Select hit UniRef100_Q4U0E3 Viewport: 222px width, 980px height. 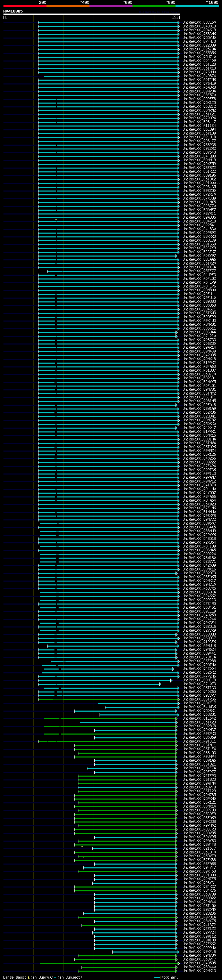click(x=199, y=26)
